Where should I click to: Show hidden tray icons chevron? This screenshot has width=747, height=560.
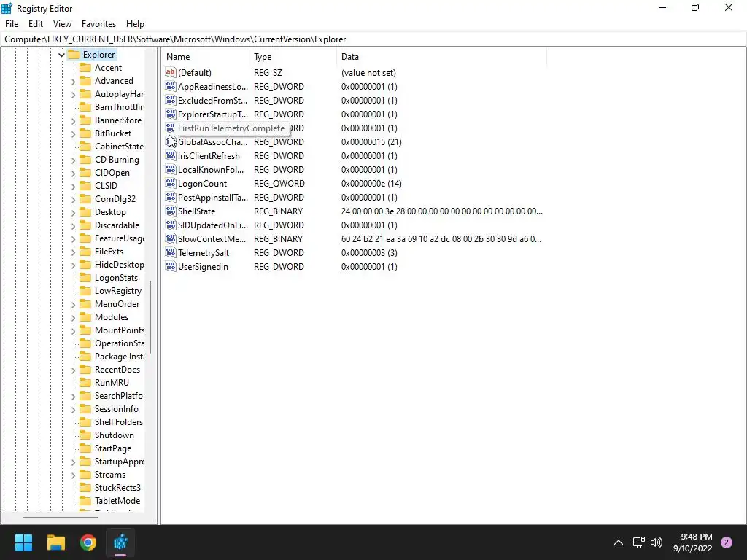(619, 542)
